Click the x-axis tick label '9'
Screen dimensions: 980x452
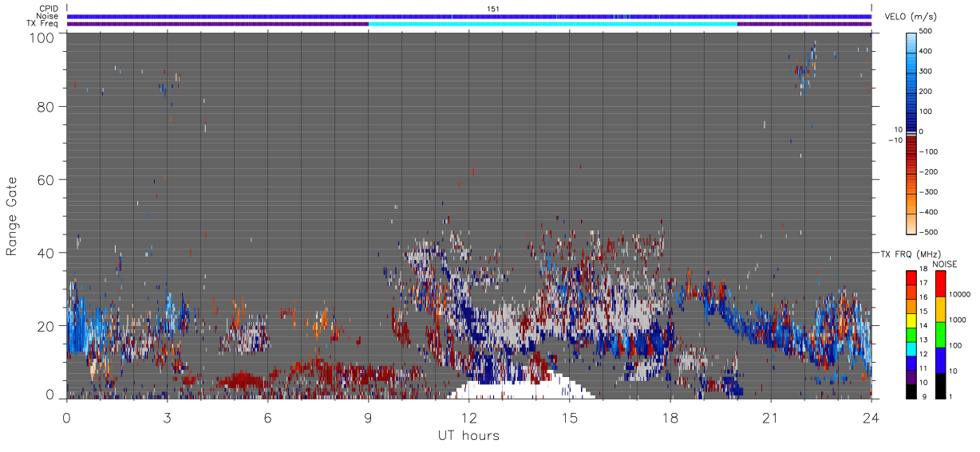click(368, 418)
